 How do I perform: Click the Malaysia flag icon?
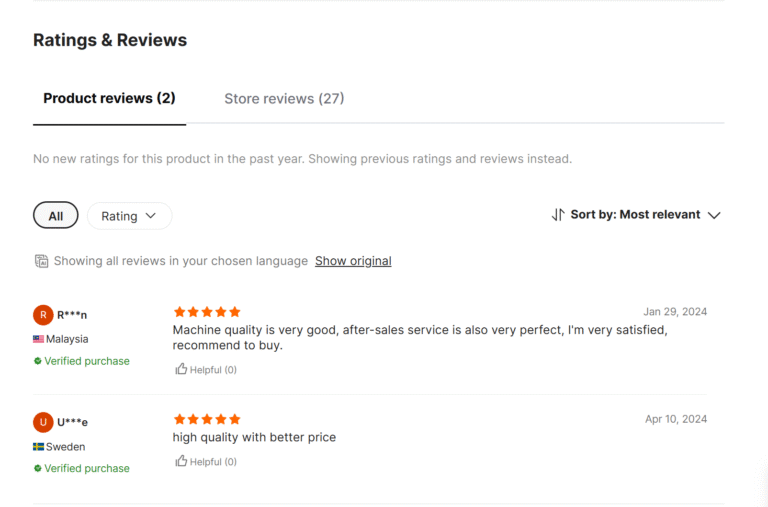(x=38, y=339)
